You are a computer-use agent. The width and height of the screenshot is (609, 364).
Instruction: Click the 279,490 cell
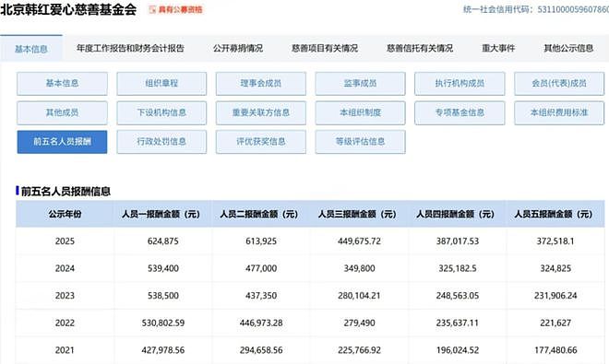pos(359,323)
